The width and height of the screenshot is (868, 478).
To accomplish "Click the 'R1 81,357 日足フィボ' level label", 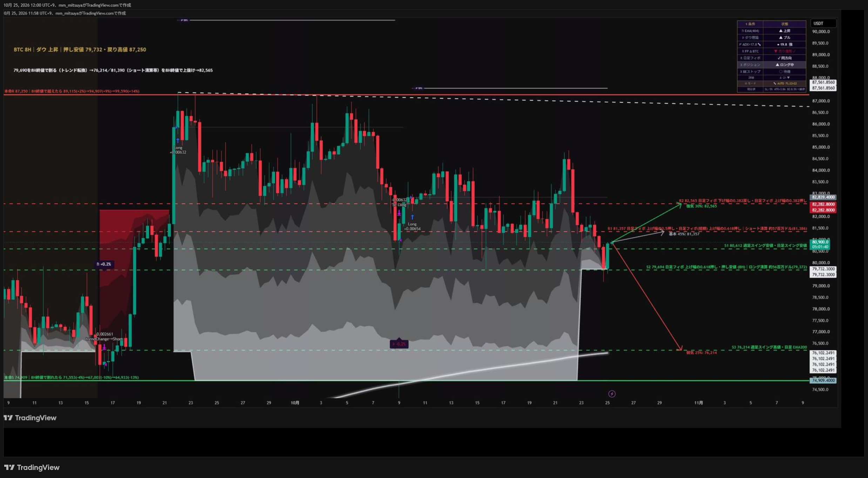I will (707, 228).
